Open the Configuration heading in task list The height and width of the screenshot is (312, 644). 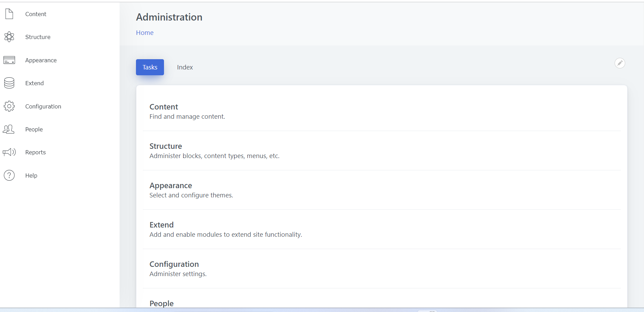pos(174,264)
